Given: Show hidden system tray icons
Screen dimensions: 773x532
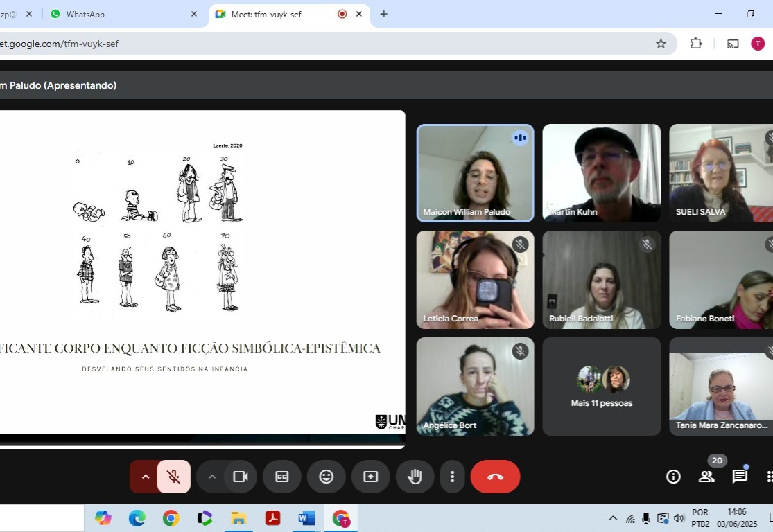Looking at the screenshot, I should coord(613,518).
